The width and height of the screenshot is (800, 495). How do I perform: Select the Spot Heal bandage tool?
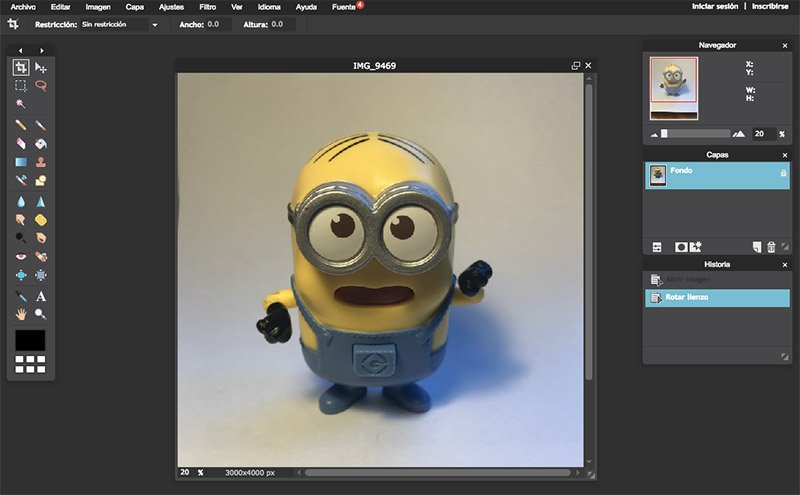point(41,257)
